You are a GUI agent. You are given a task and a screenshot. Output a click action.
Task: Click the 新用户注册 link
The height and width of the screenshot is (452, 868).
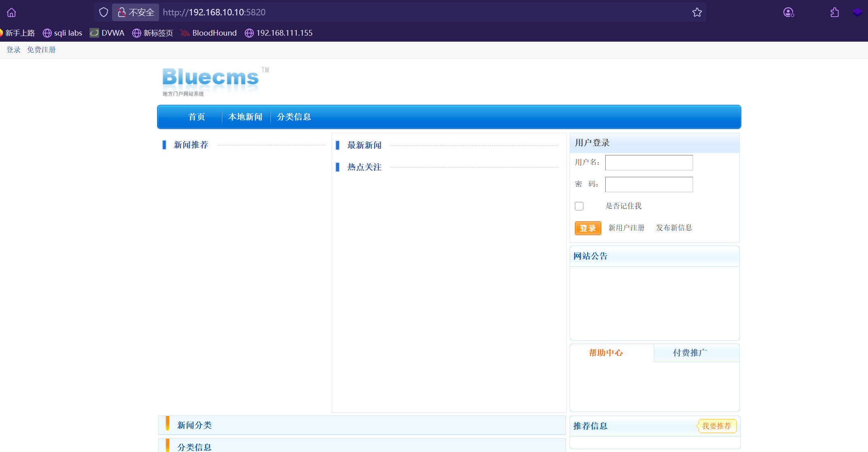[x=626, y=228]
